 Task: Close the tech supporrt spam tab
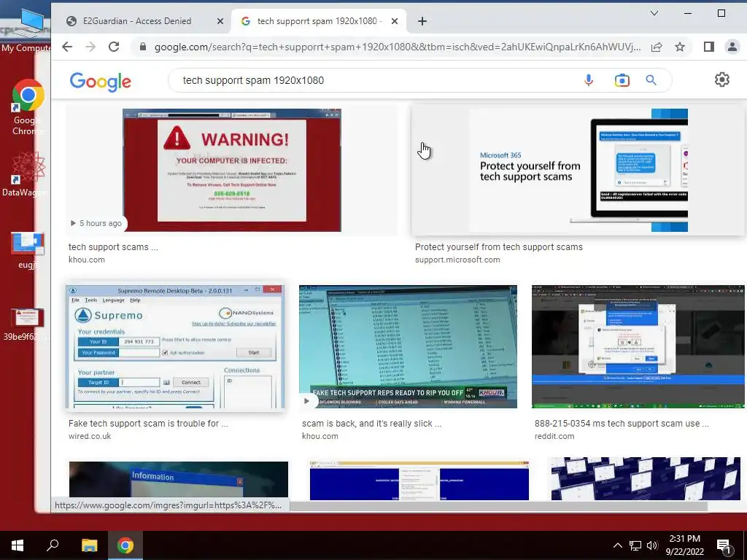tap(395, 21)
